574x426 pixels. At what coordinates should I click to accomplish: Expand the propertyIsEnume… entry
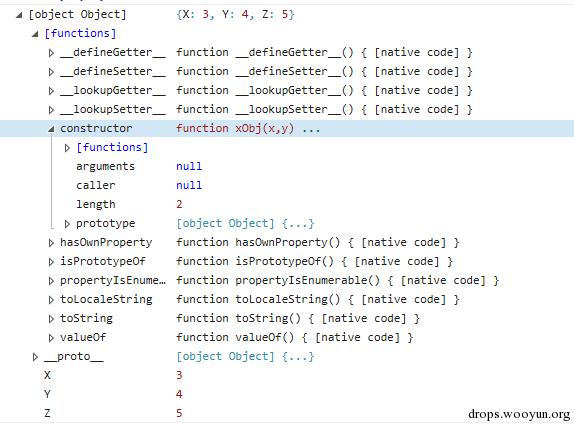point(51,281)
